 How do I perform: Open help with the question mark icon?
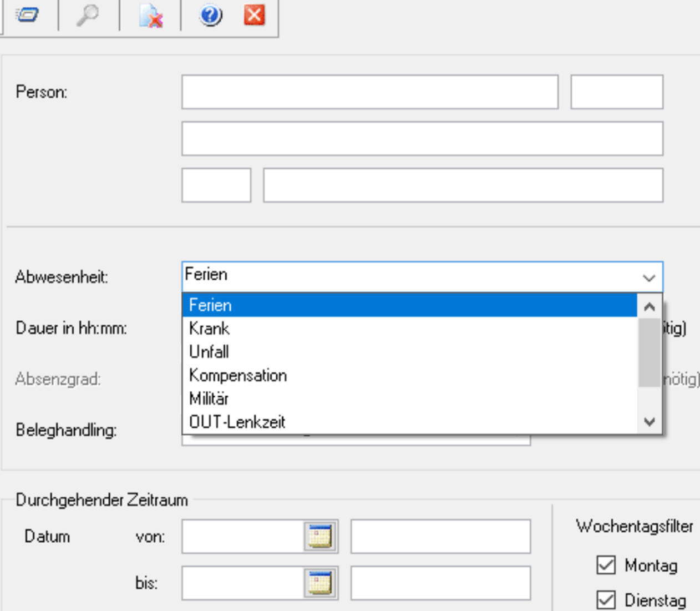coord(211,16)
